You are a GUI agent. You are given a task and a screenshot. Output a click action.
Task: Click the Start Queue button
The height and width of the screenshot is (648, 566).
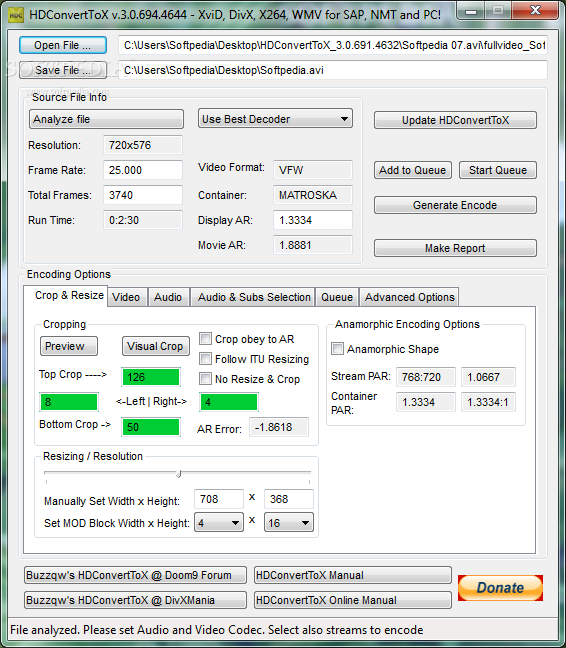tap(498, 170)
